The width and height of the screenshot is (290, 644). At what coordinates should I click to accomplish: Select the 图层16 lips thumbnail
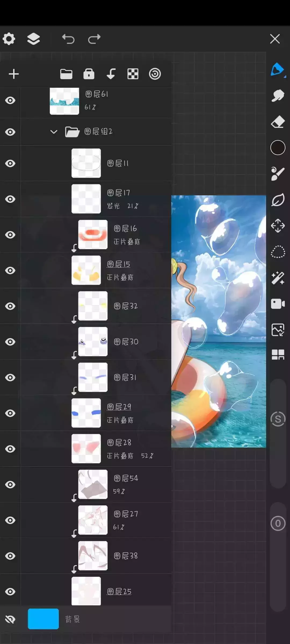pos(93,235)
